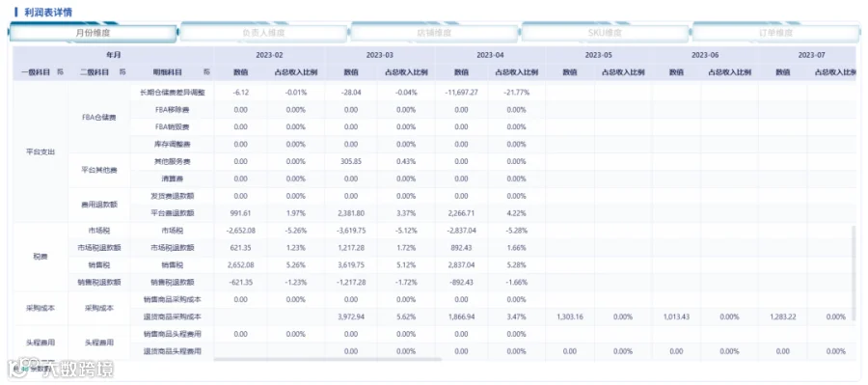Select the 平台支出 first-level row group

(41, 152)
